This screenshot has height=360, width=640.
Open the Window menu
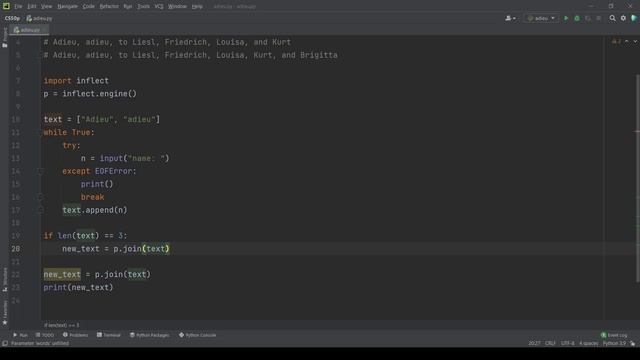point(177,7)
